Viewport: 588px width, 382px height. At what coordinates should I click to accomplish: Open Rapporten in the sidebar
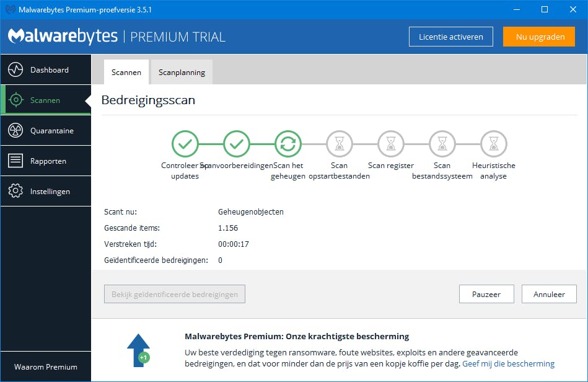46,161
